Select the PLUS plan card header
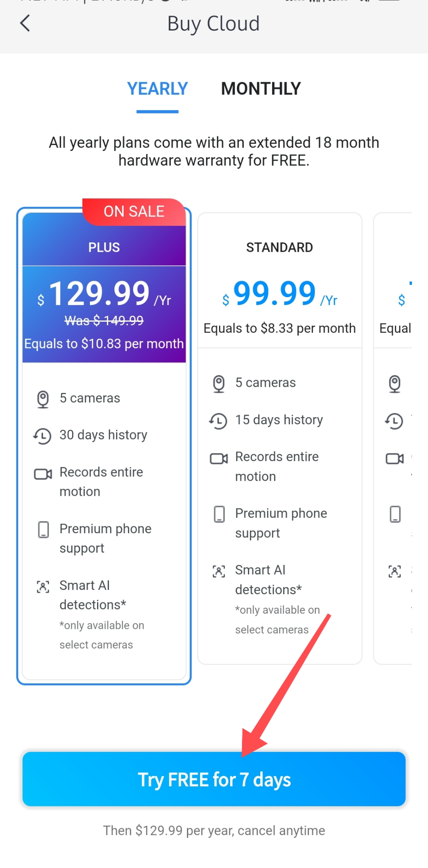 [x=104, y=247]
